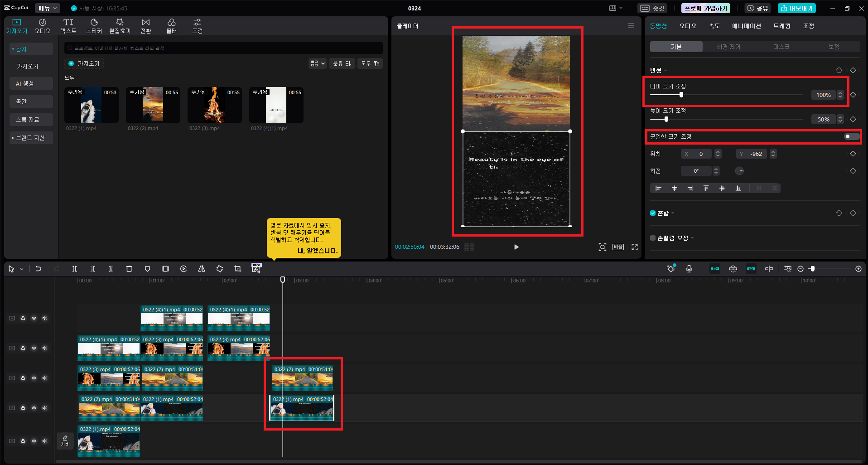This screenshot has height=465, width=868.
Task: Switch to the 애니메이션 tab in inspector
Action: [746, 26]
